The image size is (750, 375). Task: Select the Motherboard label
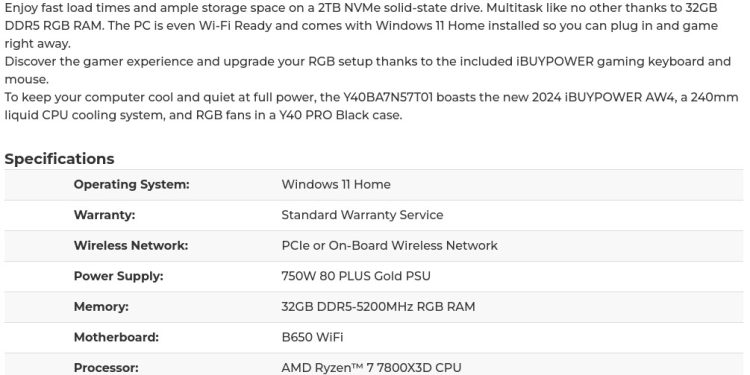116,338
